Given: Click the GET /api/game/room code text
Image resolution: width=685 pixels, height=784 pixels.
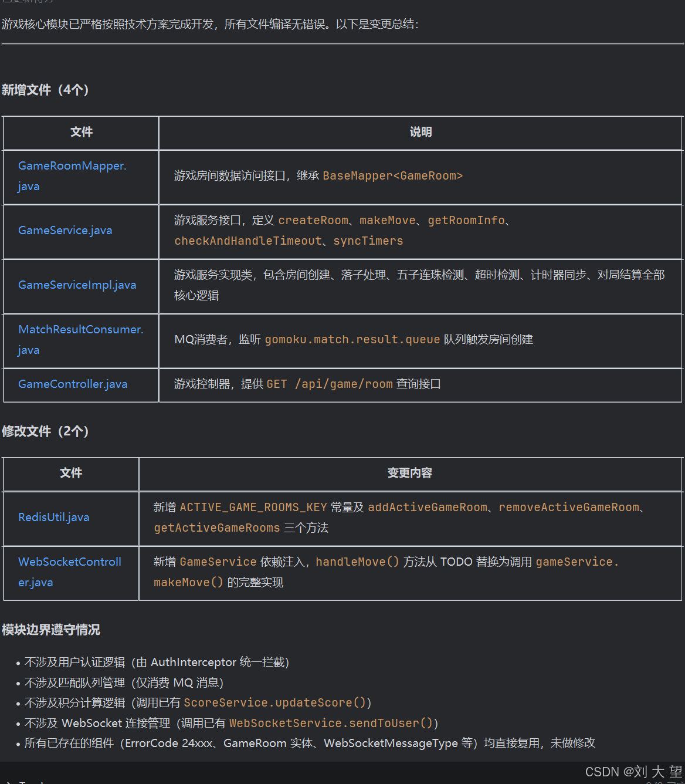Looking at the screenshot, I should point(330,384).
